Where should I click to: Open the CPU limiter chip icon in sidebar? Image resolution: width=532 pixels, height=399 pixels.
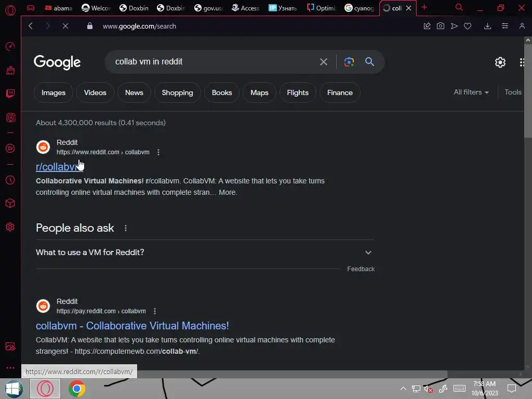pyautogui.click(x=10, y=117)
